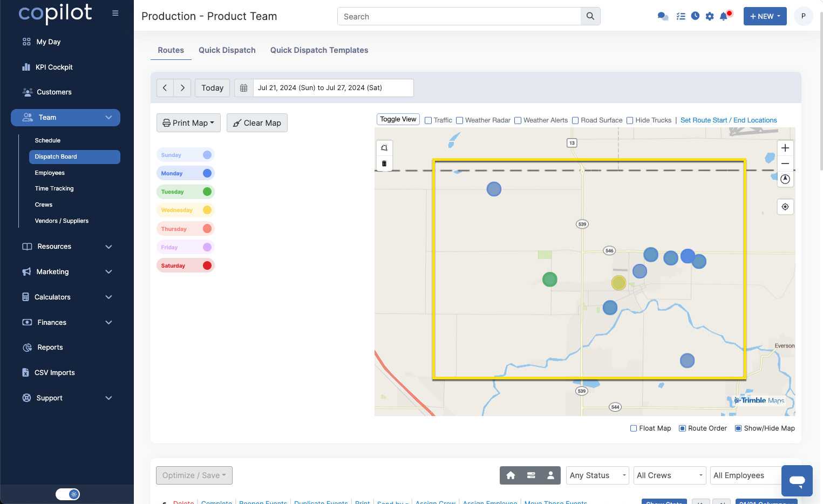This screenshot has height=504, width=823.
Task: Open Reports in sidebar
Action: point(50,348)
